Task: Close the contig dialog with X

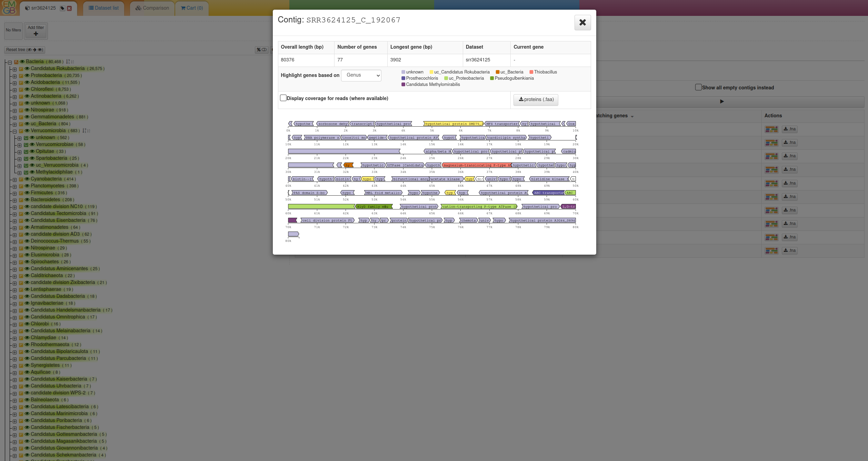Action: (x=582, y=22)
